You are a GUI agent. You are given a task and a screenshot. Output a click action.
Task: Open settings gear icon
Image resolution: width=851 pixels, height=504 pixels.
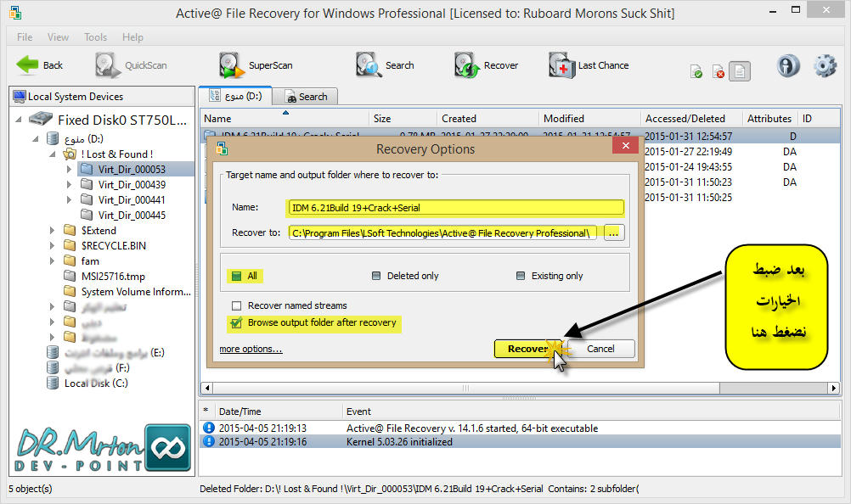[825, 65]
